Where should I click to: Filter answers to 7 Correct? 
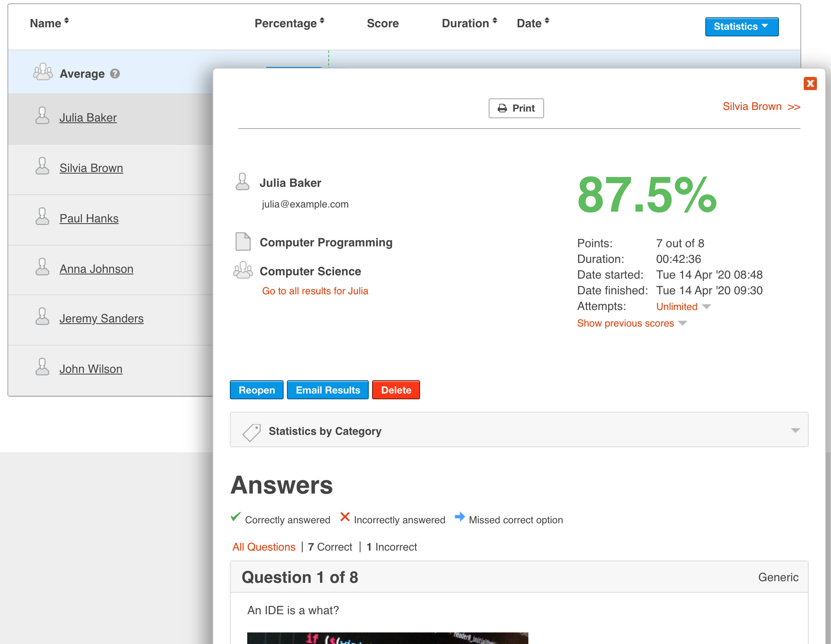point(330,547)
